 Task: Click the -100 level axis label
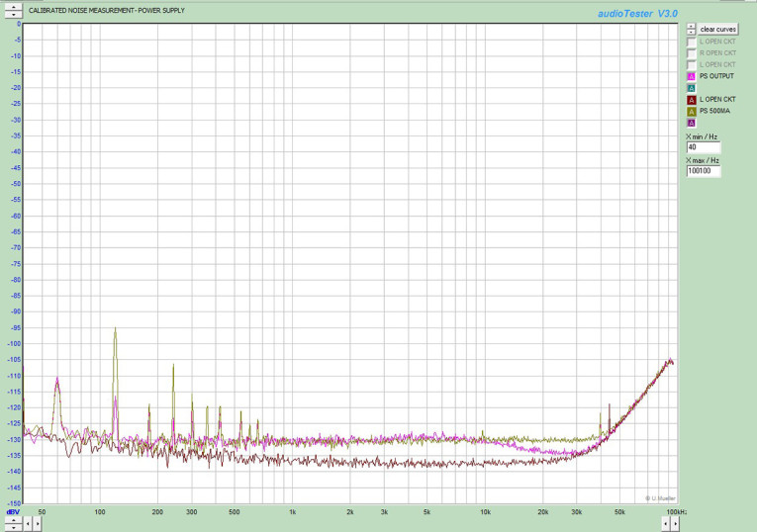(15, 344)
